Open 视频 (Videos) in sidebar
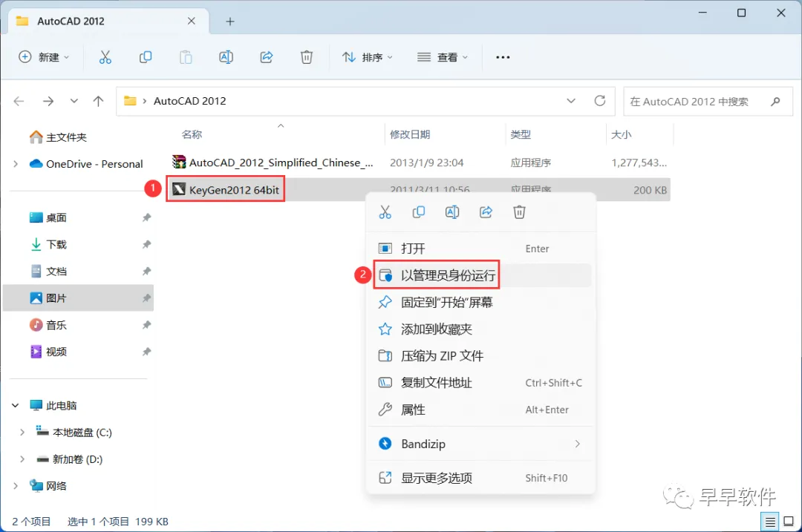Image resolution: width=802 pixels, height=532 pixels. coord(48,352)
